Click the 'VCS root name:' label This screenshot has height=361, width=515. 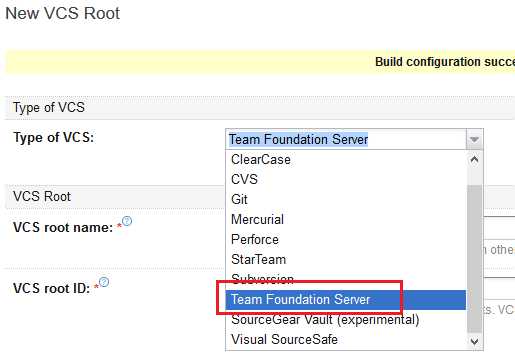coord(63,227)
